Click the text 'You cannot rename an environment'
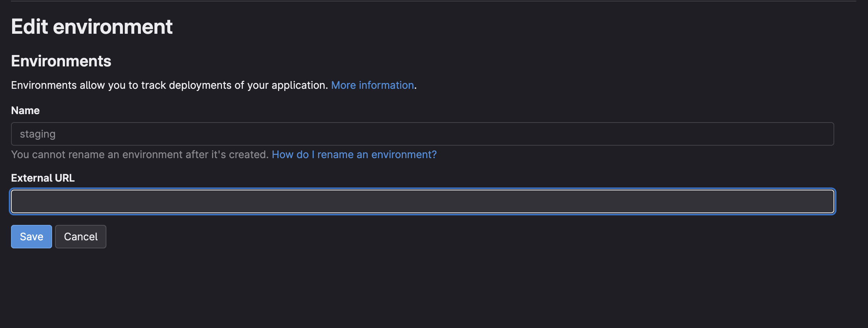 97,154
